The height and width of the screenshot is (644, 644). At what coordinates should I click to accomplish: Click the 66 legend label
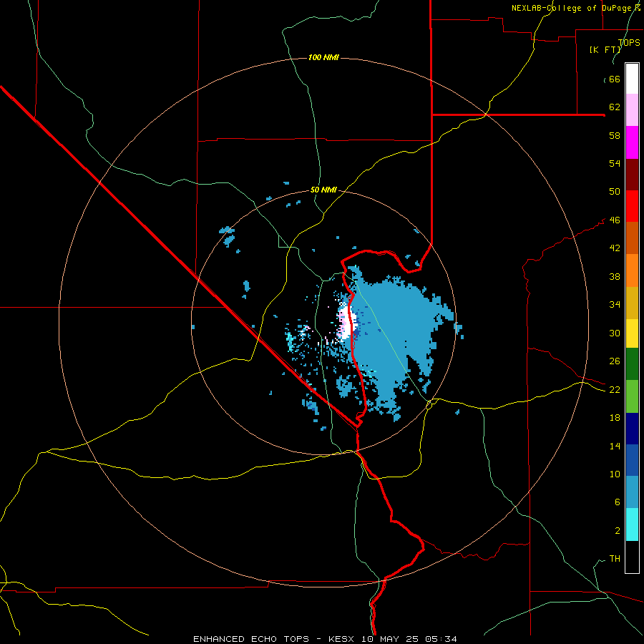click(615, 79)
